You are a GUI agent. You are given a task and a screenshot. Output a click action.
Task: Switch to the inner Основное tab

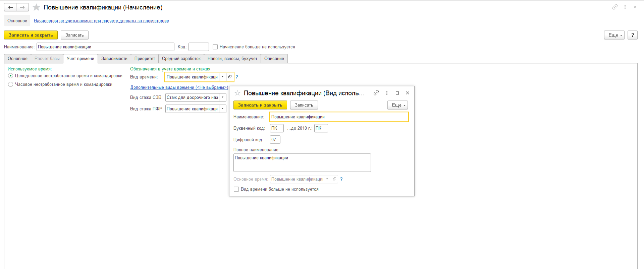pyautogui.click(x=17, y=59)
